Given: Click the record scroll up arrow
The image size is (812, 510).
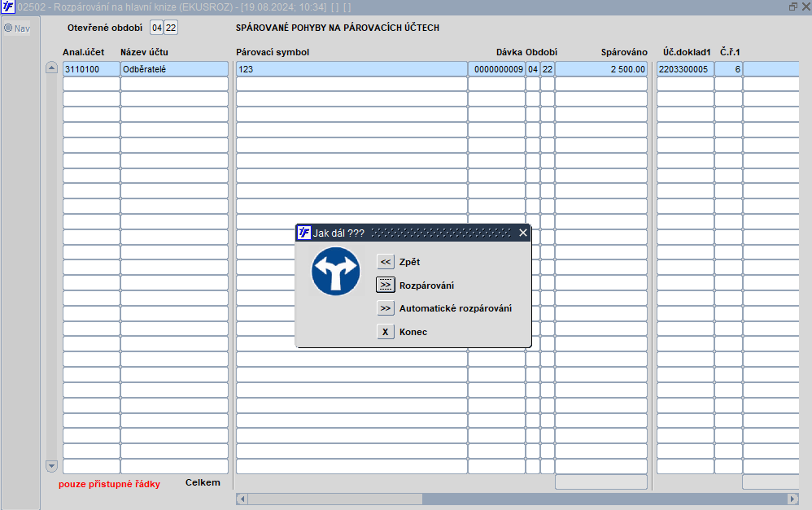Looking at the screenshot, I should [51, 68].
